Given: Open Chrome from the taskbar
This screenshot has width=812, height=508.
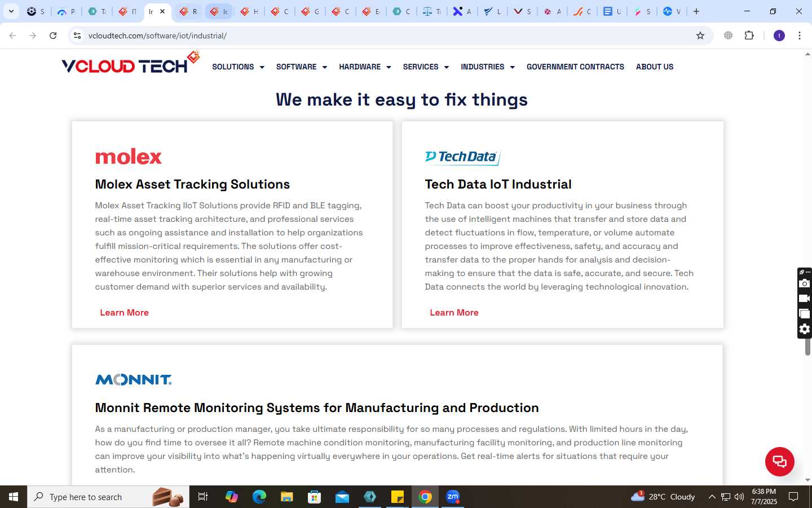Looking at the screenshot, I should (x=425, y=497).
